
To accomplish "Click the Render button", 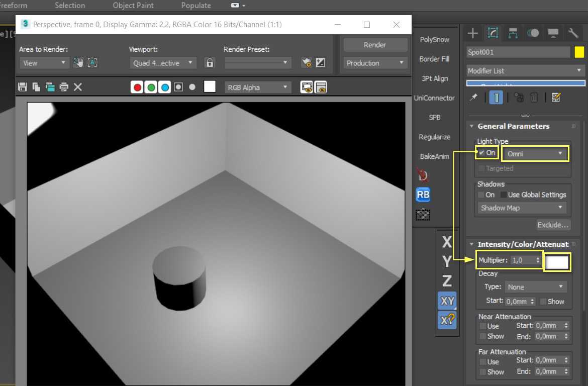I will click(375, 45).
